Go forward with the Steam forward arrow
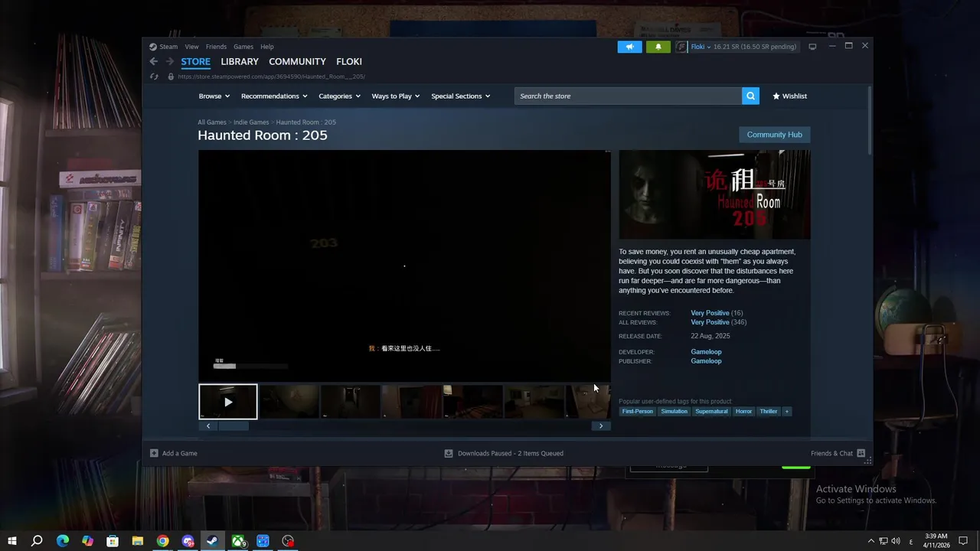980x551 pixels. click(170, 61)
